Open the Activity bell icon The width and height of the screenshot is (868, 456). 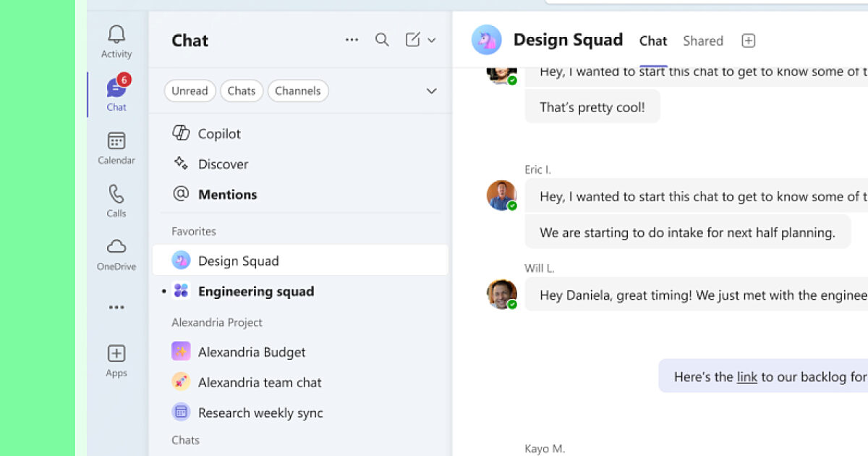[116, 34]
